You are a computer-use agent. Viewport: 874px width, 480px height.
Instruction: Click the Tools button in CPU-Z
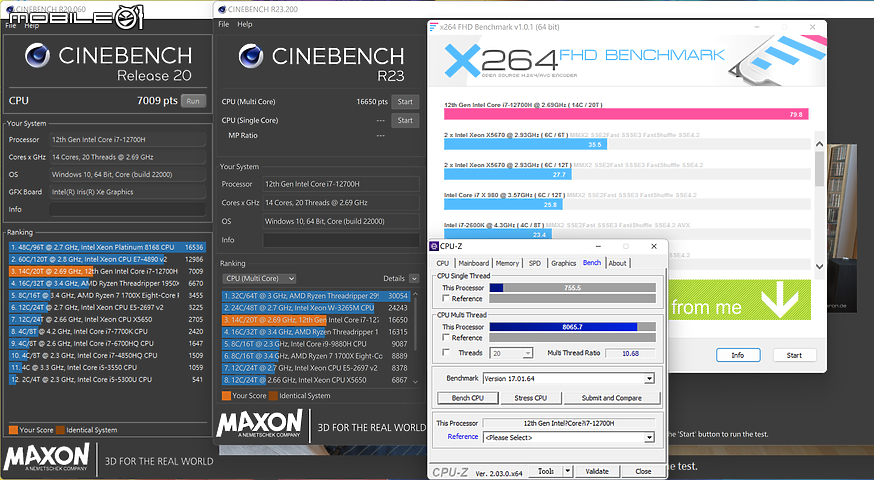pyautogui.click(x=546, y=472)
